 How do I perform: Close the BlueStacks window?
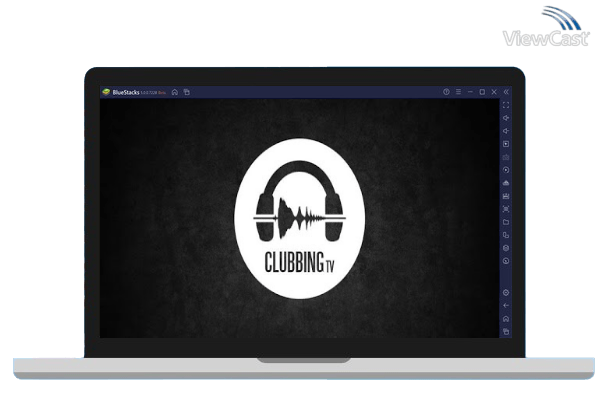point(494,92)
